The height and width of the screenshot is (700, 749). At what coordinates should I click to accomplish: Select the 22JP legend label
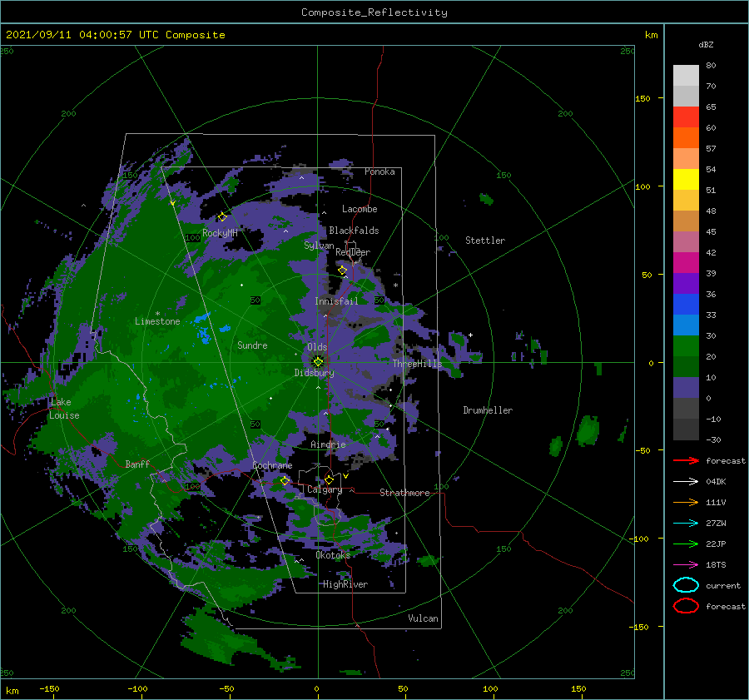coord(716,544)
